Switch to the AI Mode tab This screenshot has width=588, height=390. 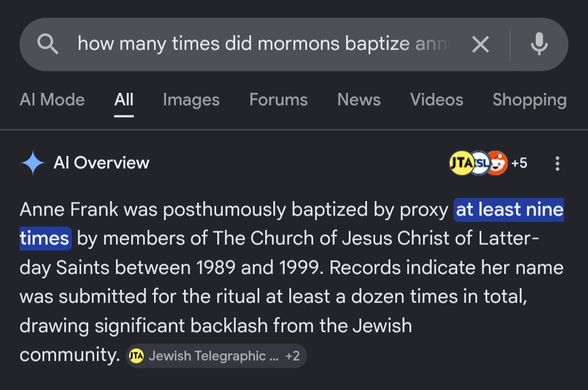[x=52, y=100]
